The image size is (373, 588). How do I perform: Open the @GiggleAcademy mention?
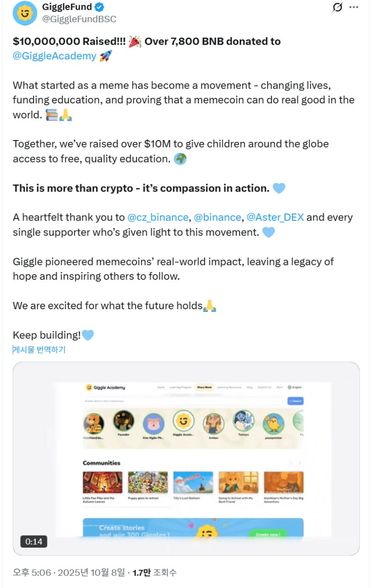[x=55, y=56]
